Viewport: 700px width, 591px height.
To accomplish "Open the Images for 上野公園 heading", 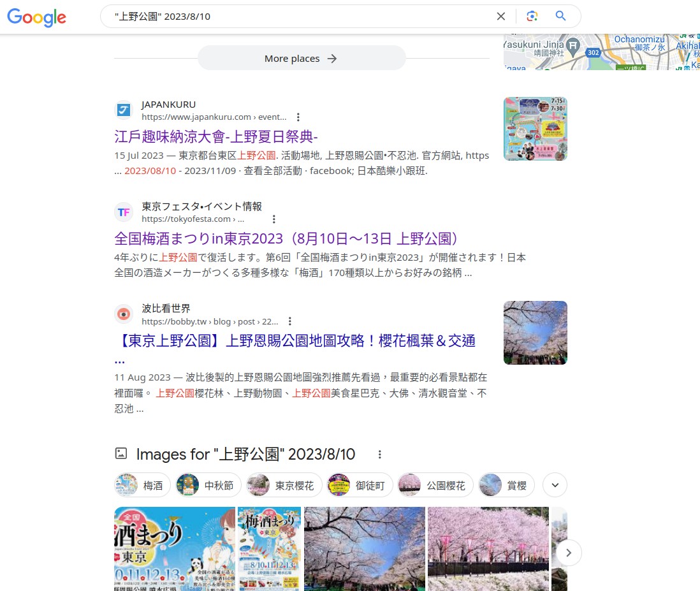I will pos(245,454).
